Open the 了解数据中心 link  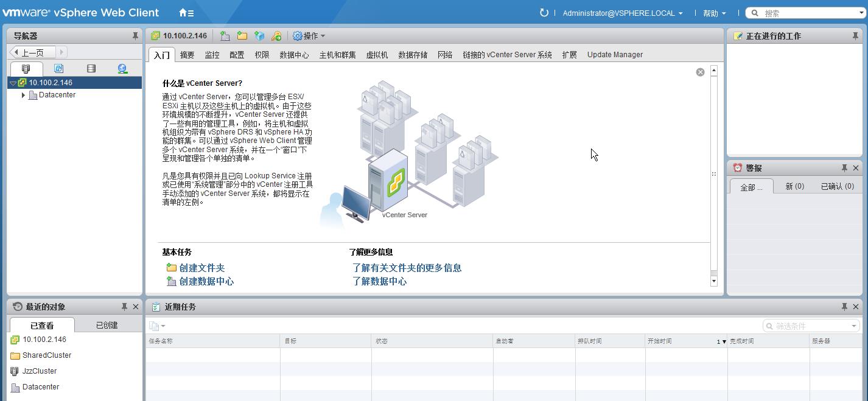[379, 281]
